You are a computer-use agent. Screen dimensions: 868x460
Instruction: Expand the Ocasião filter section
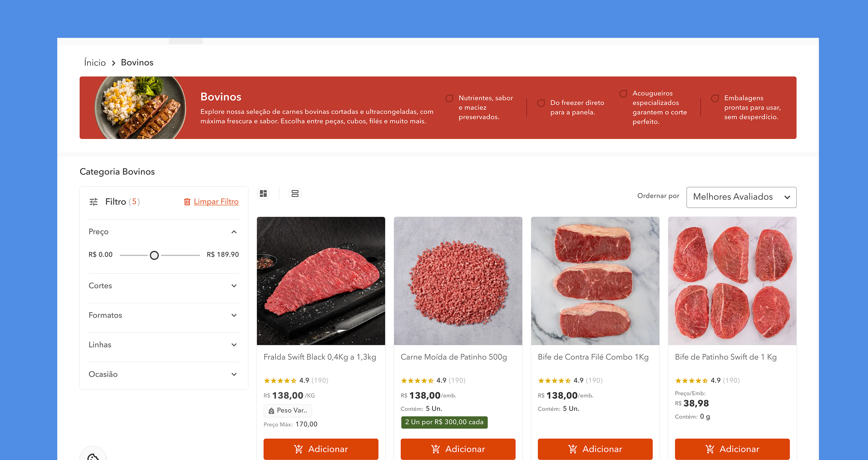tap(234, 374)
